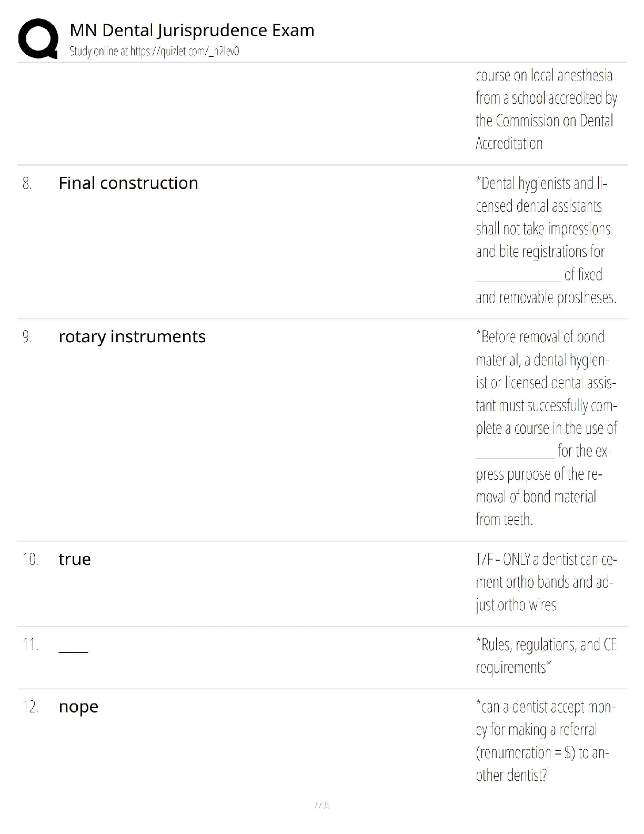
Task: Click the item number 11 label
Action: point(30,644)
